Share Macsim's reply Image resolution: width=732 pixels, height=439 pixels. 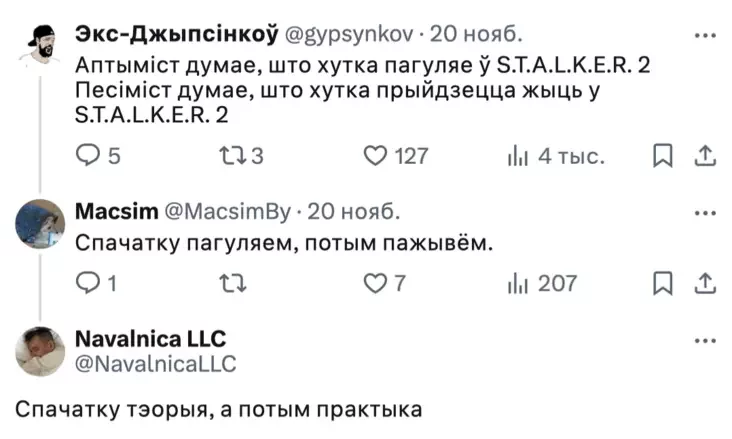tap(705, 284)
